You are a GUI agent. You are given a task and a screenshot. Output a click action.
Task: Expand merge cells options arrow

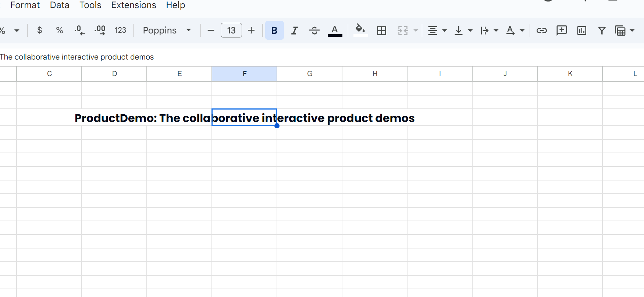[x=416, y=31]
